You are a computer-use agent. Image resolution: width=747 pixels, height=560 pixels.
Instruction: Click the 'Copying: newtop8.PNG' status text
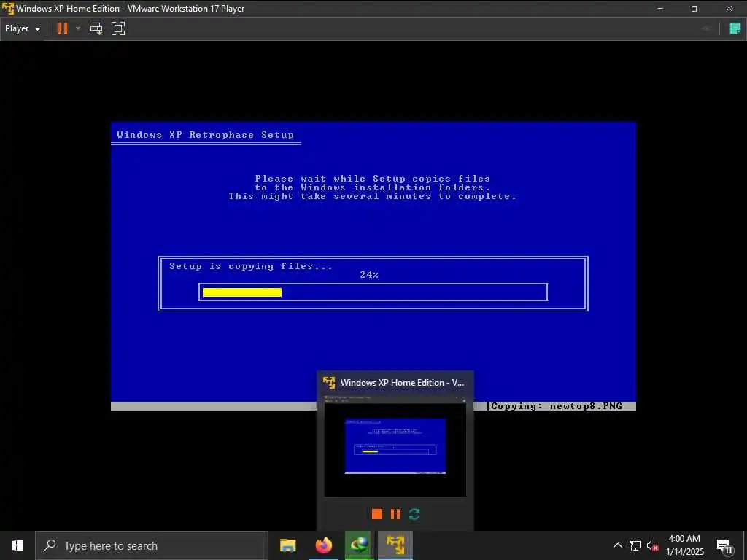pos(557,406)
